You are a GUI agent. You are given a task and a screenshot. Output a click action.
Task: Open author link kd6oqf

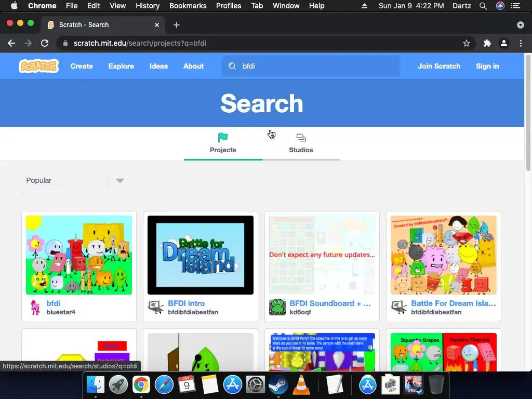click(x=300, y=312)
